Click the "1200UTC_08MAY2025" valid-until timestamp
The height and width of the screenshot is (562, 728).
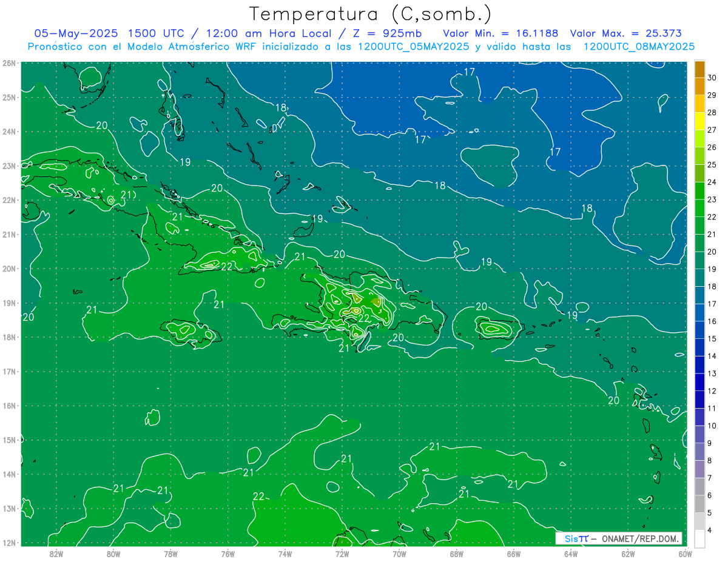(x=639, y=46)
